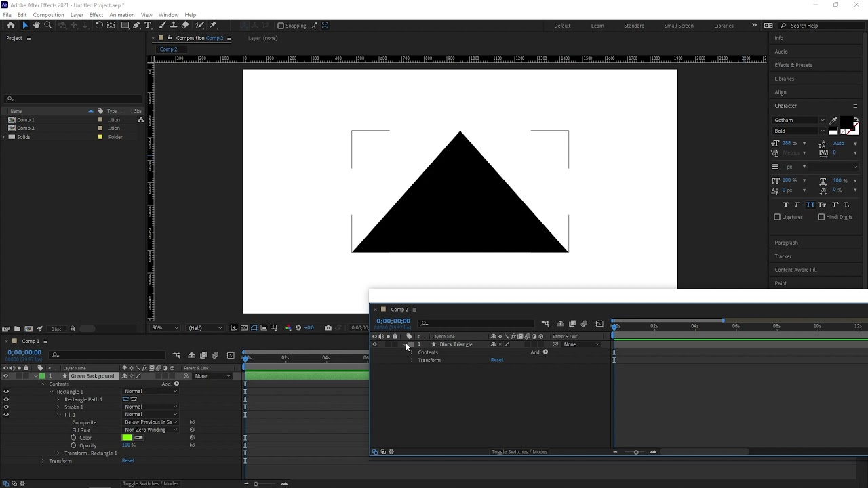Open the (Half) resolution dropdown
Viewport: 868px width, 488px height.
coord(205,328)
